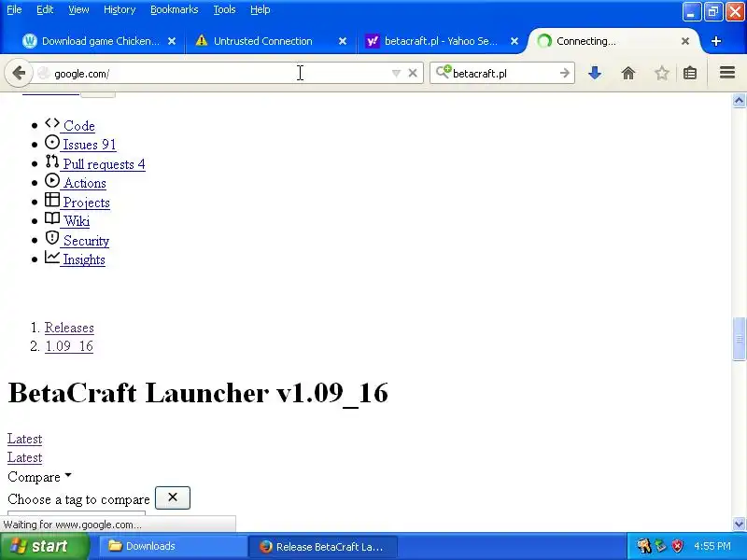Click the scrollbar down arrow
The height and width of the screenshot is (560, 747).
pos(739,524)
